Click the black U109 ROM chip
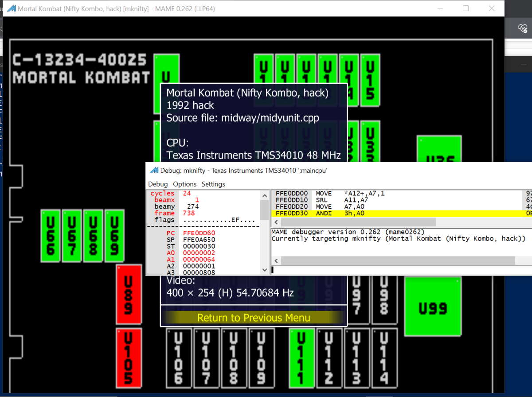Viewport: 532px width, 397px height. (262, 358)
